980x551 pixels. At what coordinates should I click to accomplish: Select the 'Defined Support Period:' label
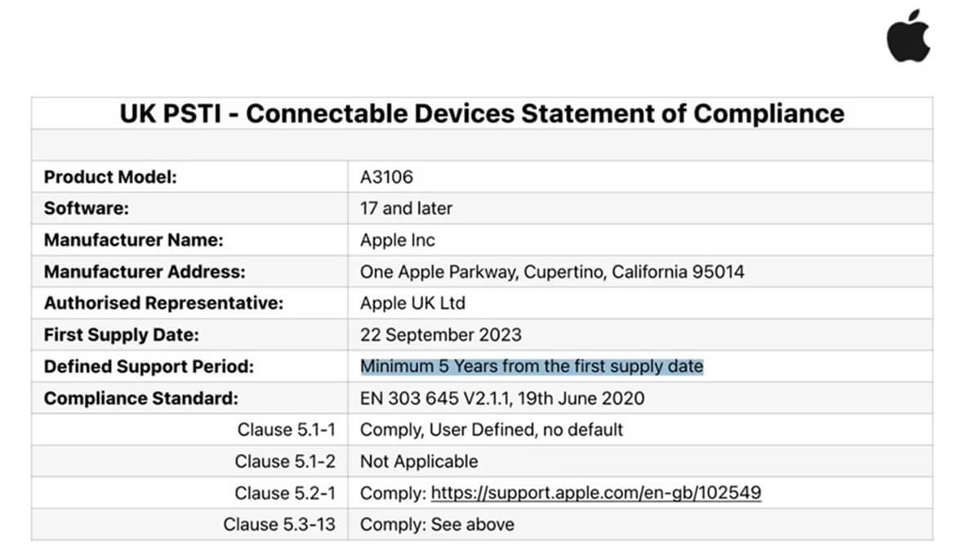[x=149, y=367]
